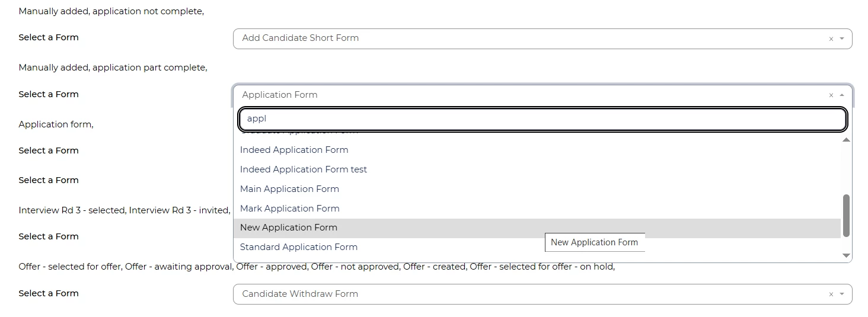Click the dropdown list scrollbar thumb

[846, 216]
